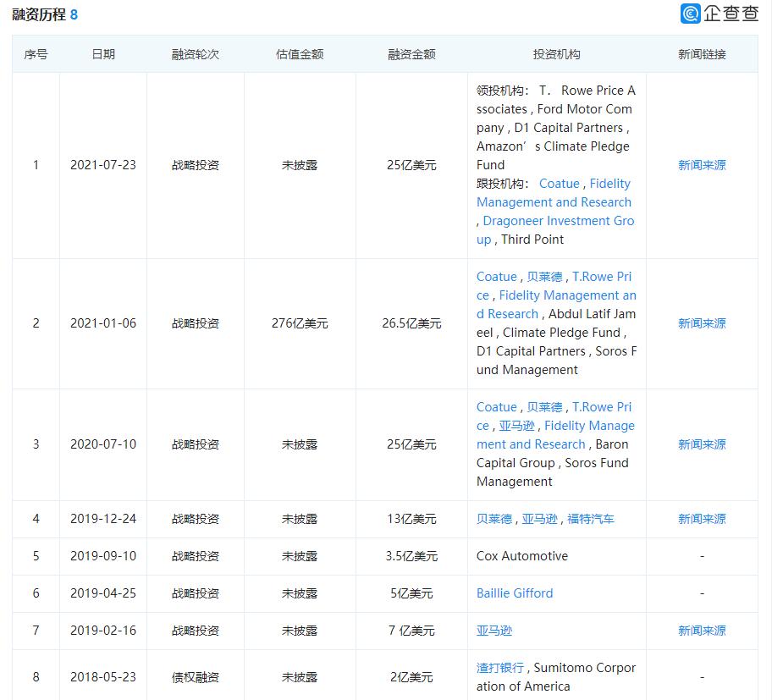Click the 融资金额 column header

point(411,55)
